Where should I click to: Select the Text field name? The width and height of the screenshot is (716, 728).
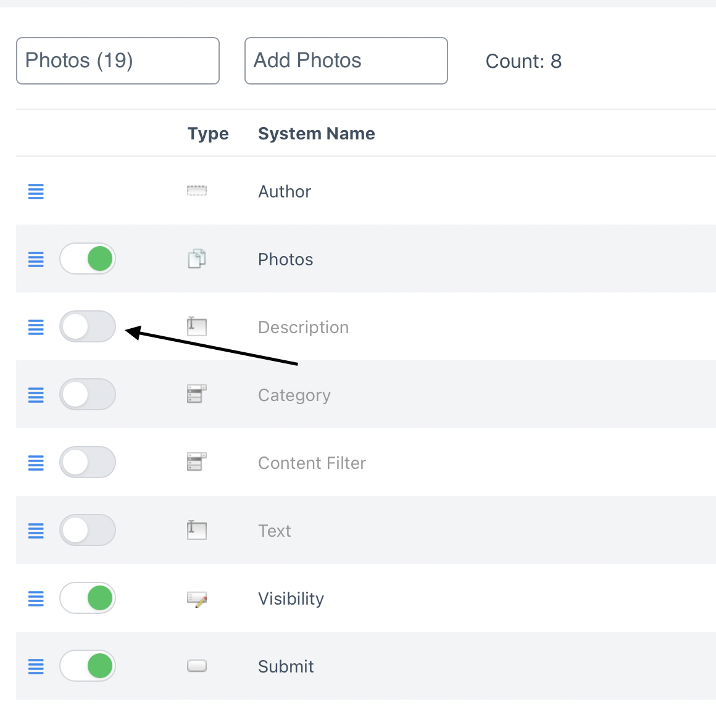(275, 531)
